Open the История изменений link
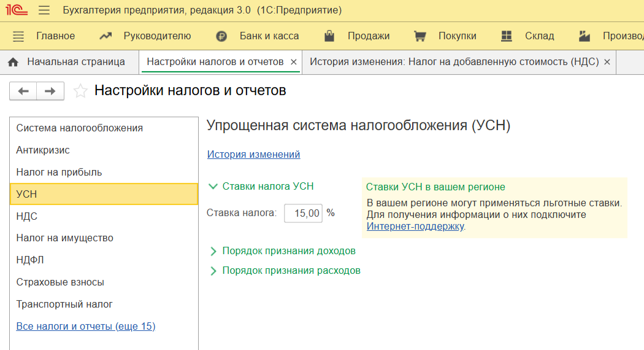This screenshot has height=350, width=644. click(x=253, y=155)
